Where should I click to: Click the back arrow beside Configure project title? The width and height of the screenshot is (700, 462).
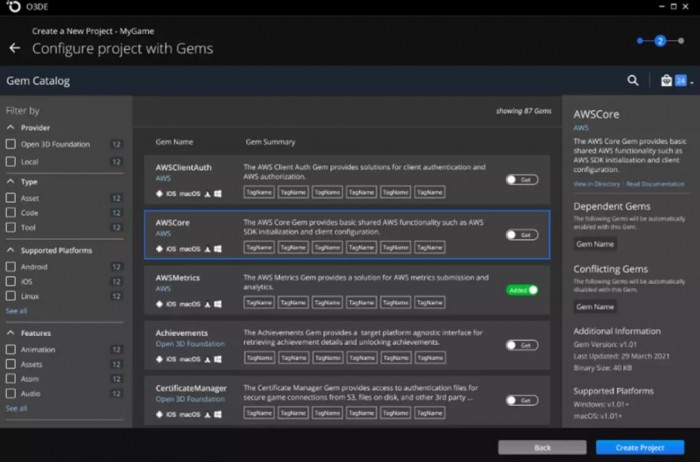tap(14, 48)
